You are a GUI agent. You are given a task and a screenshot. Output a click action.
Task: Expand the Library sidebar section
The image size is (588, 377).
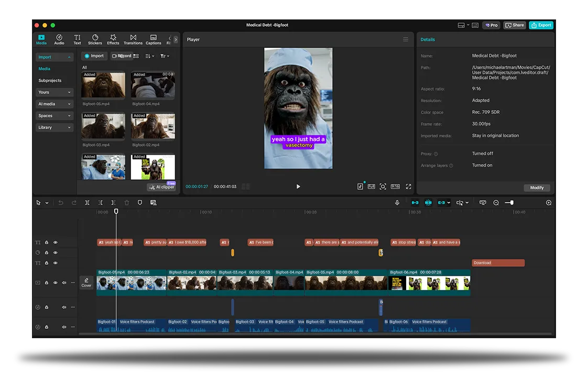tap(55, 127)
